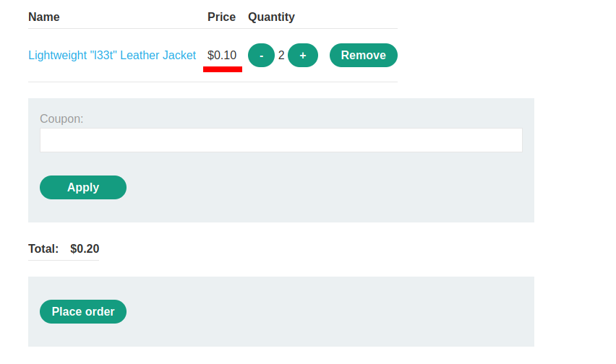Click the Total label

click(43, 249)
